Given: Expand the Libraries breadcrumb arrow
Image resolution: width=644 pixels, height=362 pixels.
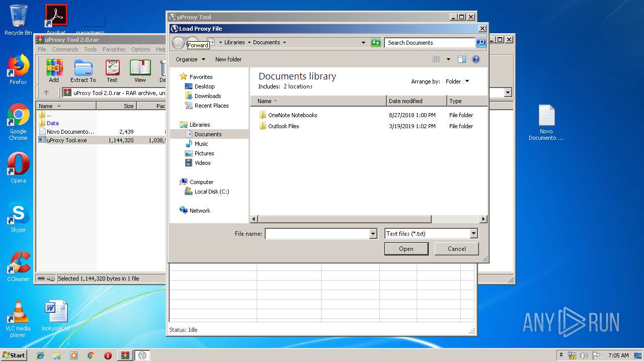Looking at the screenshot, I should point(249,43).
